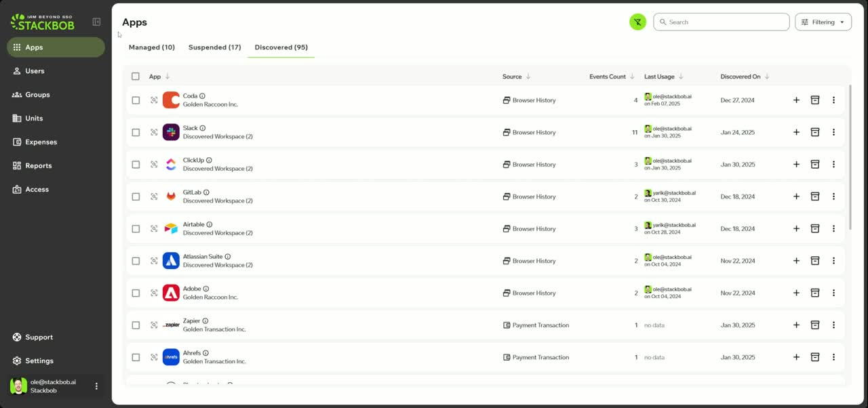Click into the Search field
Screen dimensions: 868x408
click(x=722, y=22)
